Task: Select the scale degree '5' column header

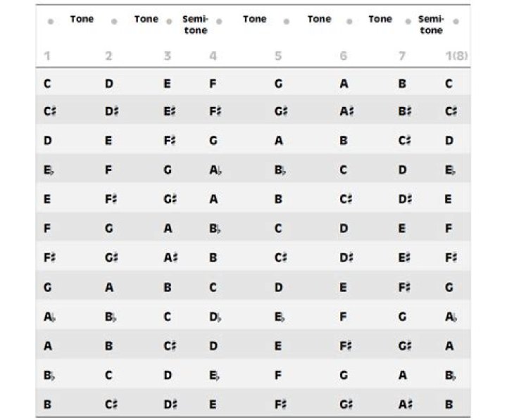Action: coord(278,56)
